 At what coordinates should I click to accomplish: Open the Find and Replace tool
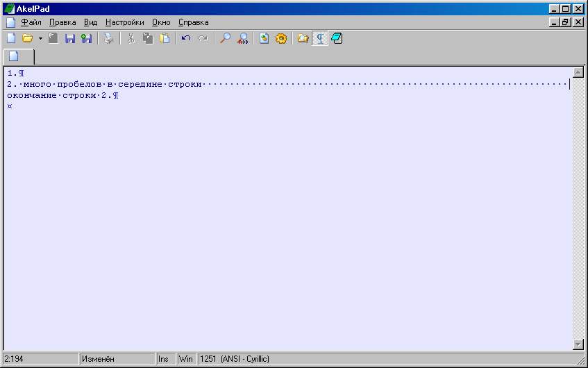242,39
